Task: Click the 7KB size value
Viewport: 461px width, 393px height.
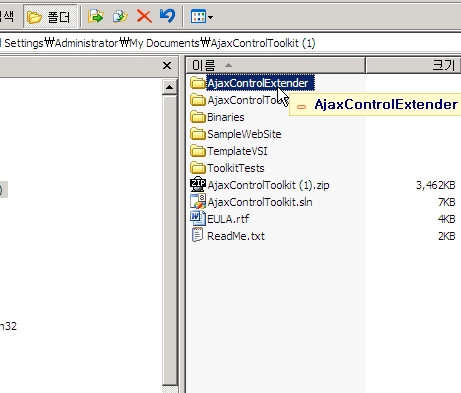Action: [x=447, y=202]
